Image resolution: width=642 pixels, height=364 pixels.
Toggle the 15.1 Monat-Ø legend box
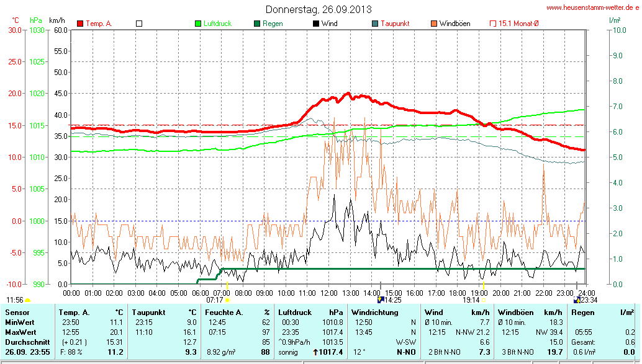click(493, 24)
